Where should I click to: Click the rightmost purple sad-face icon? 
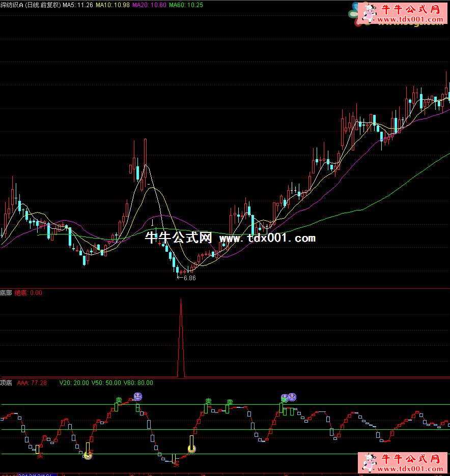(x=292, y=397)
